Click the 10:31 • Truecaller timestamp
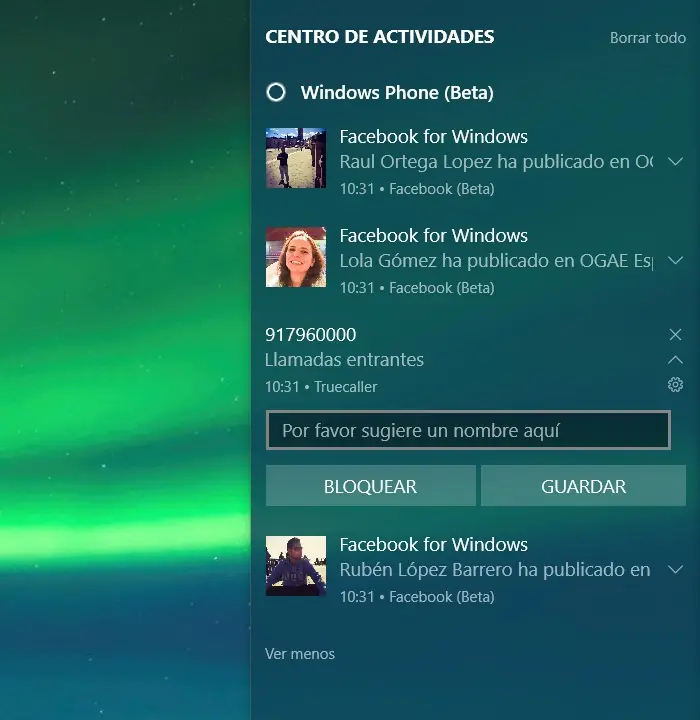 tap(321, 387)
